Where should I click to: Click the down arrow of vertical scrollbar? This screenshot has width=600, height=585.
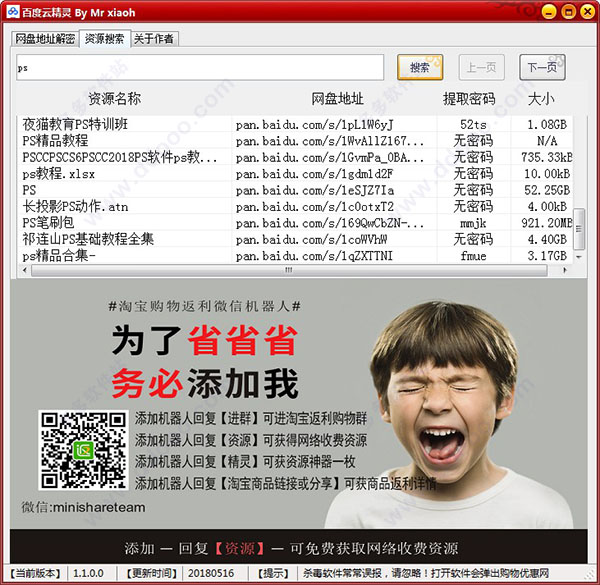579,257
